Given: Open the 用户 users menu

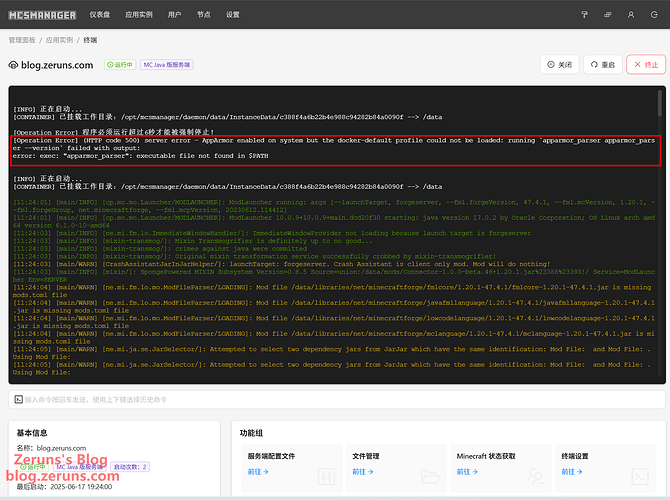Looking at the screenshot, I should (x=174, y=15).
